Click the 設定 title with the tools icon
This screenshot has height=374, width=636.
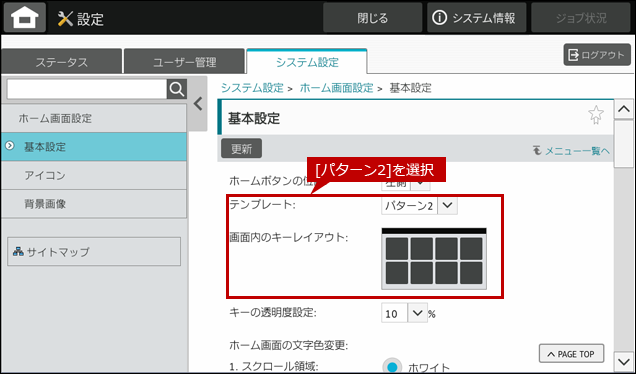coord(81,19)
